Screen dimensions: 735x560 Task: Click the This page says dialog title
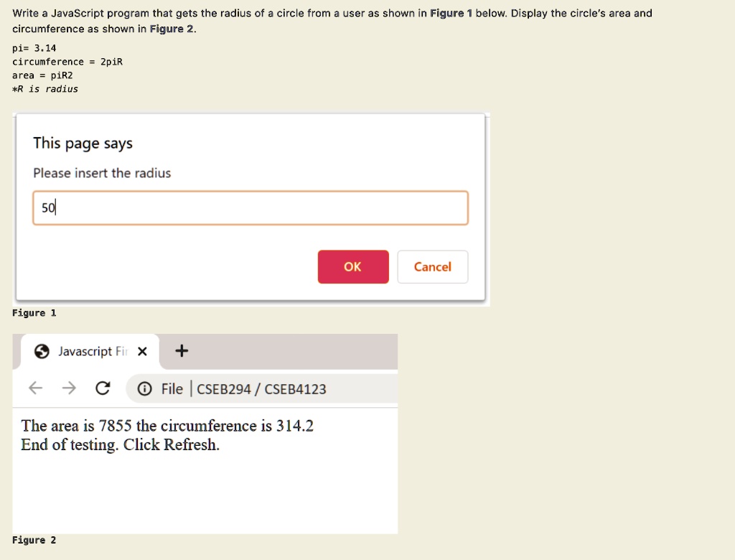pos(82,144)
